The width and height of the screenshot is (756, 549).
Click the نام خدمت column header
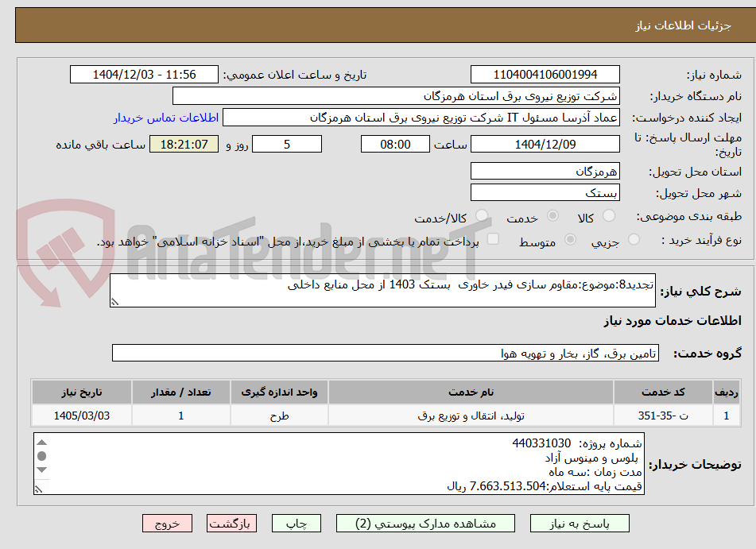(471, 392)
